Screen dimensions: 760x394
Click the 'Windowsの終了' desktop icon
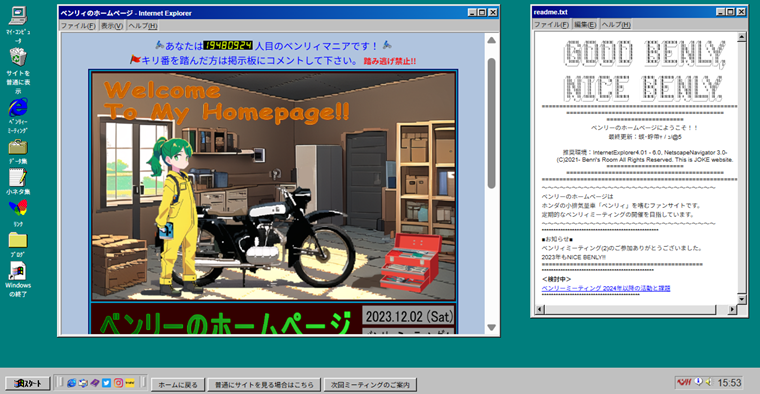tap(18, 279)
